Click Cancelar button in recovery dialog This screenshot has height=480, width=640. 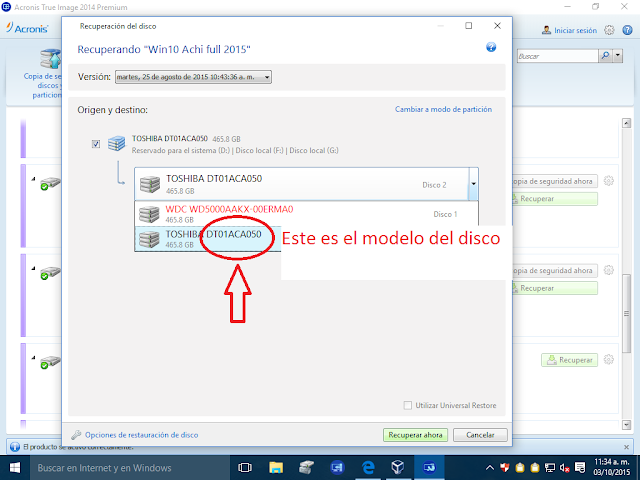[x=480, y=435]
